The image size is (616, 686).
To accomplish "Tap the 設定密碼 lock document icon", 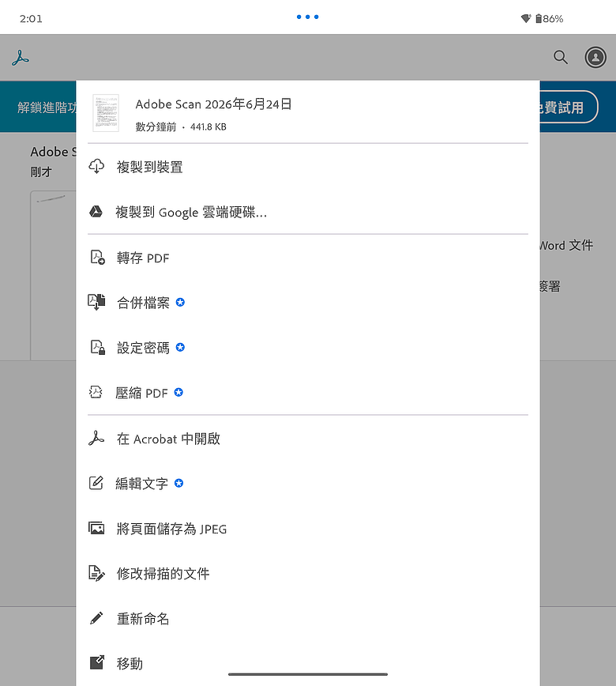I will coord(97,348).
